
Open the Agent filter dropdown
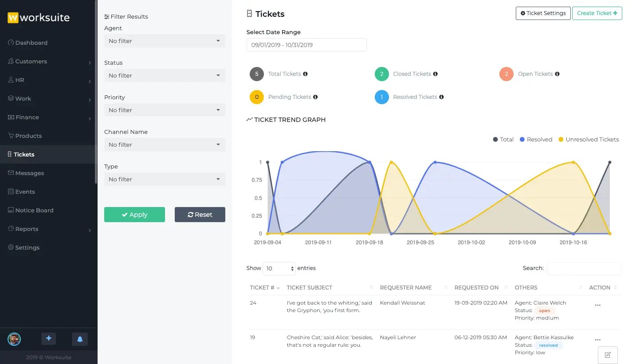point(165,41)
